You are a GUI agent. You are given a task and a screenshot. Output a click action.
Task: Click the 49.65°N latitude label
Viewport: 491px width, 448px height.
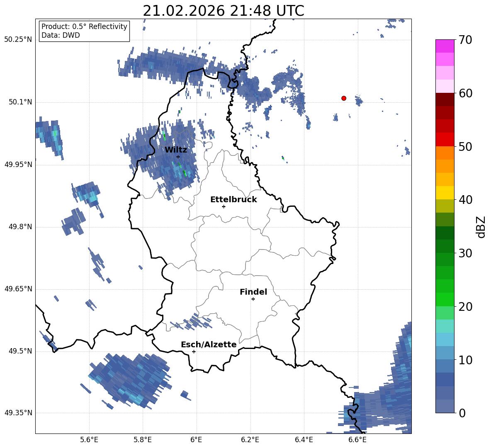(x=18, y=289)
